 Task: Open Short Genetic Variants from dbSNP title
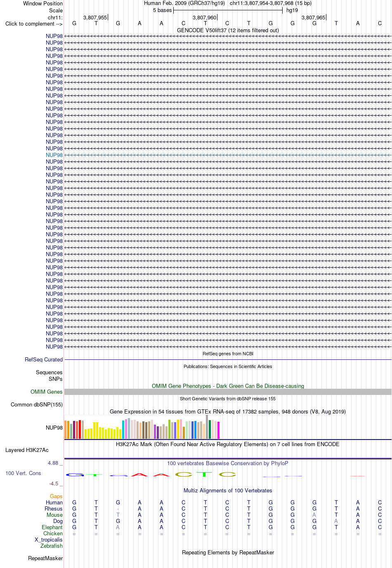click(x=228, y=399)
